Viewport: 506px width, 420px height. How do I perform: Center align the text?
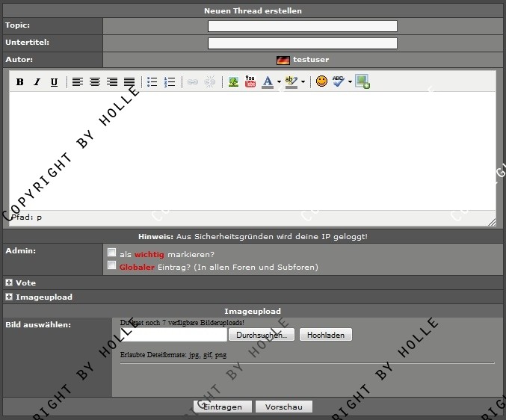(95, 82)
